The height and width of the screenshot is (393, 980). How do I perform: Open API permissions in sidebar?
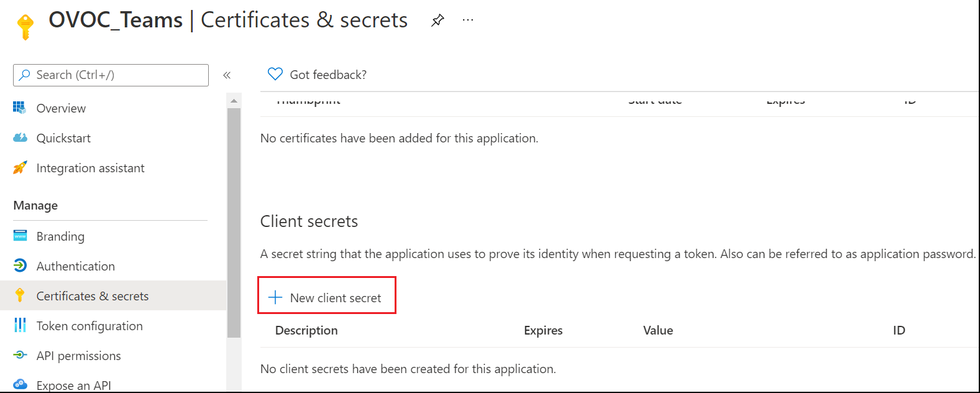[78, 356]
